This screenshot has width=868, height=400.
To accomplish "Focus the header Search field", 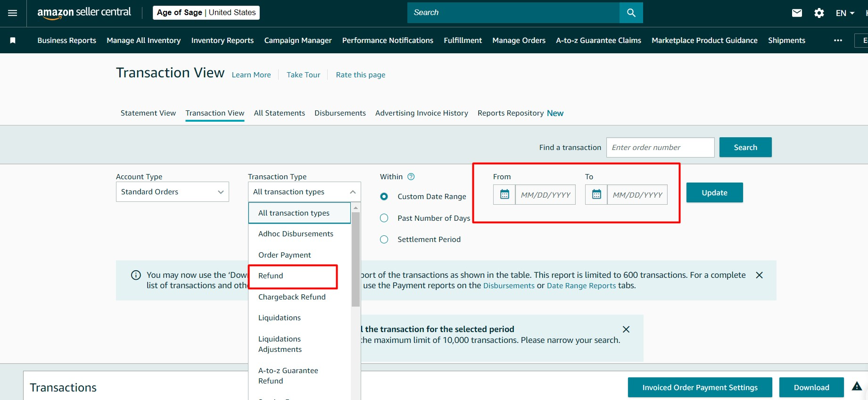I will coord(513,13).
